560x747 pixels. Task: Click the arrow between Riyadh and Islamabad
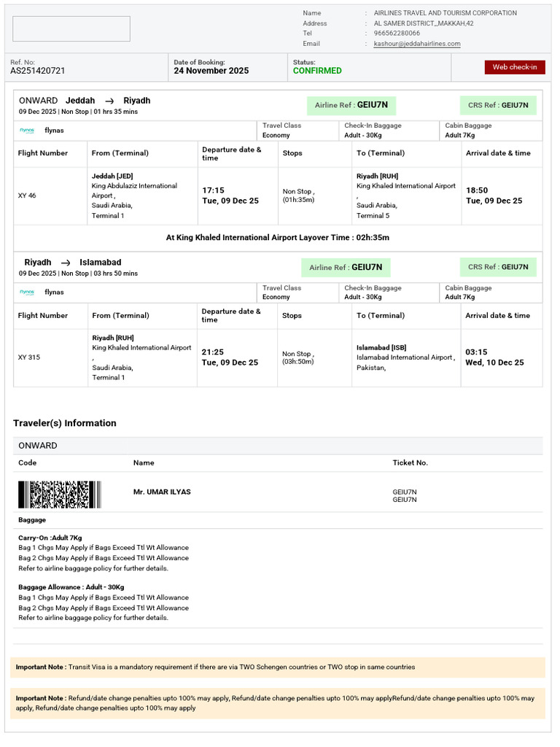(x=66, y=263)
